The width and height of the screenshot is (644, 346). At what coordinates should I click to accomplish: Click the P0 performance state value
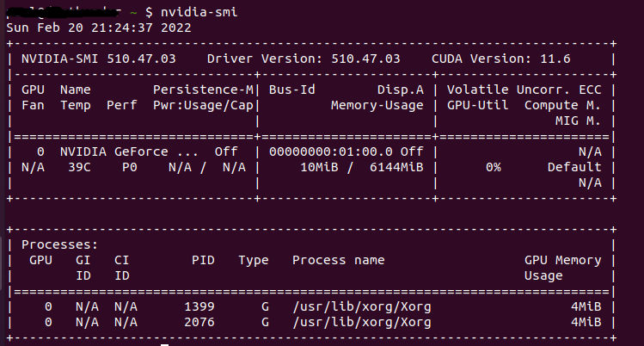click(x=129, y=167)
